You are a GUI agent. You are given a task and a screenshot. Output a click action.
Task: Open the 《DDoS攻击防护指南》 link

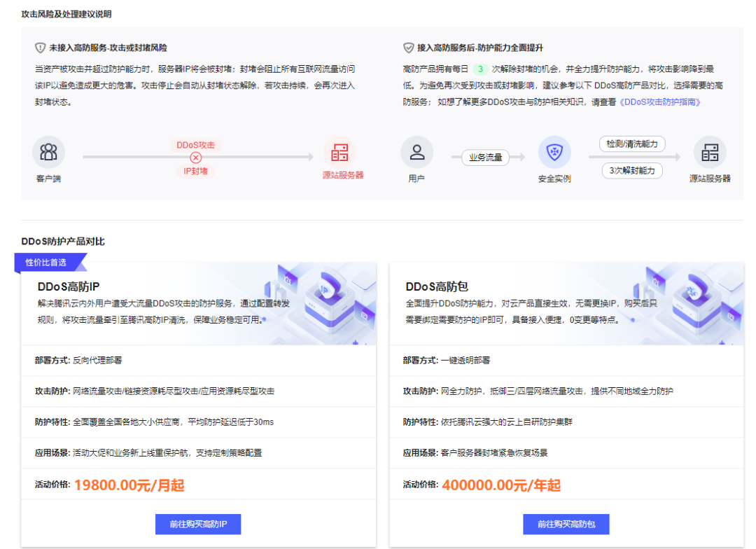[660, 102]
